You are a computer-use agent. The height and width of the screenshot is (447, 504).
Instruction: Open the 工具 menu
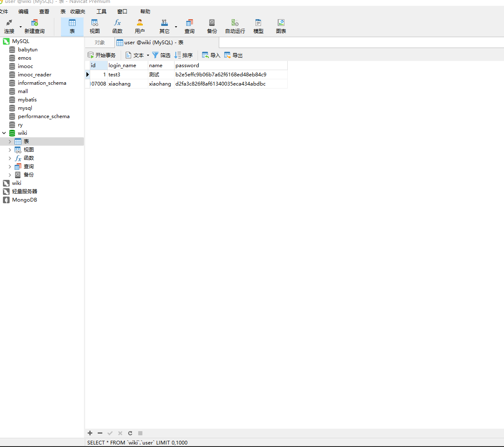click(101, 12)
